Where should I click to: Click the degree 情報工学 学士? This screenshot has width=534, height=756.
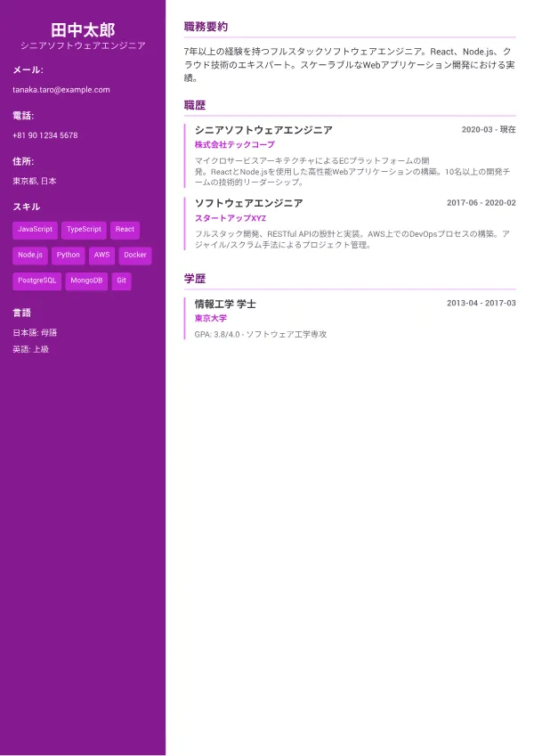(x=225, y=305)
